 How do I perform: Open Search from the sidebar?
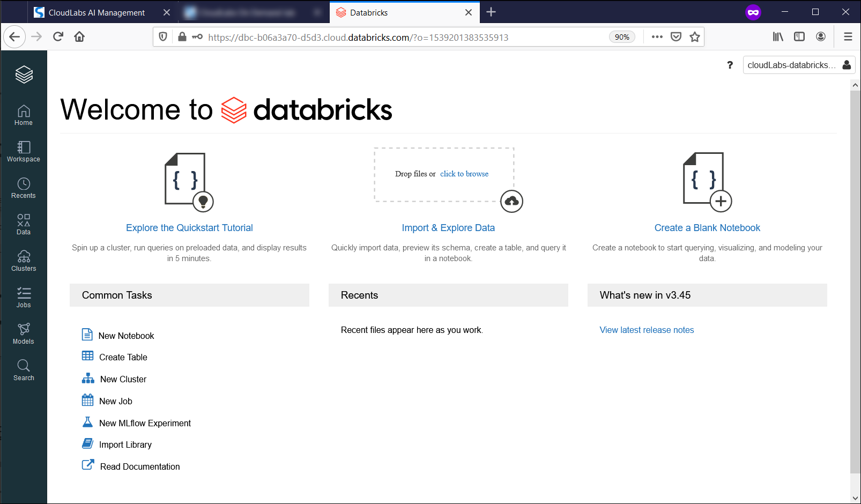pyautogui.click(x=24, y=370)
